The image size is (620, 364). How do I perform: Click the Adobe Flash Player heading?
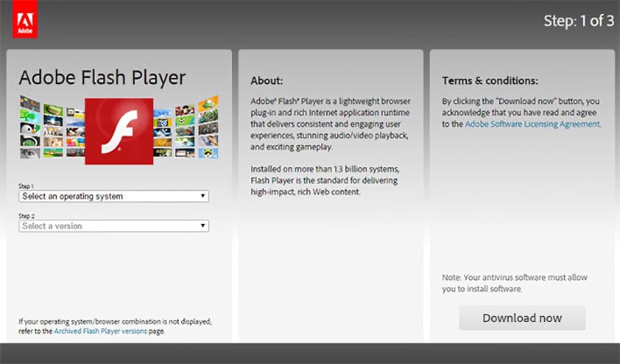[x=102, y=78]
